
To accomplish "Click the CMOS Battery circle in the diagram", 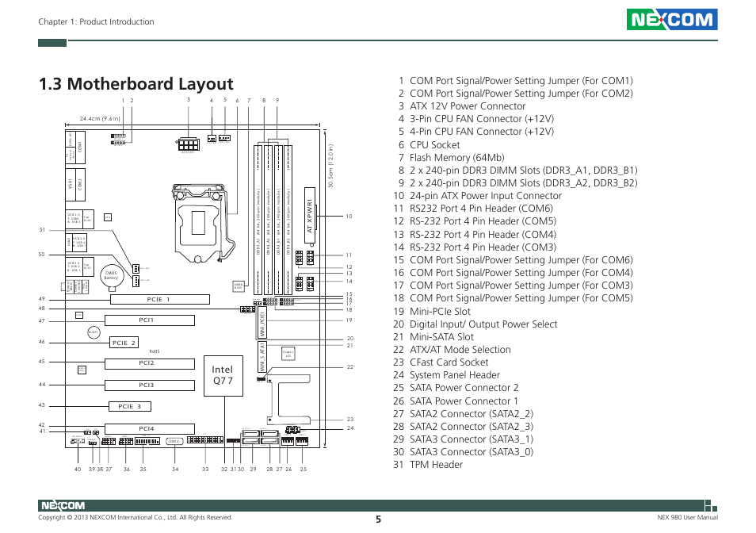I will (x=112, y=275).
